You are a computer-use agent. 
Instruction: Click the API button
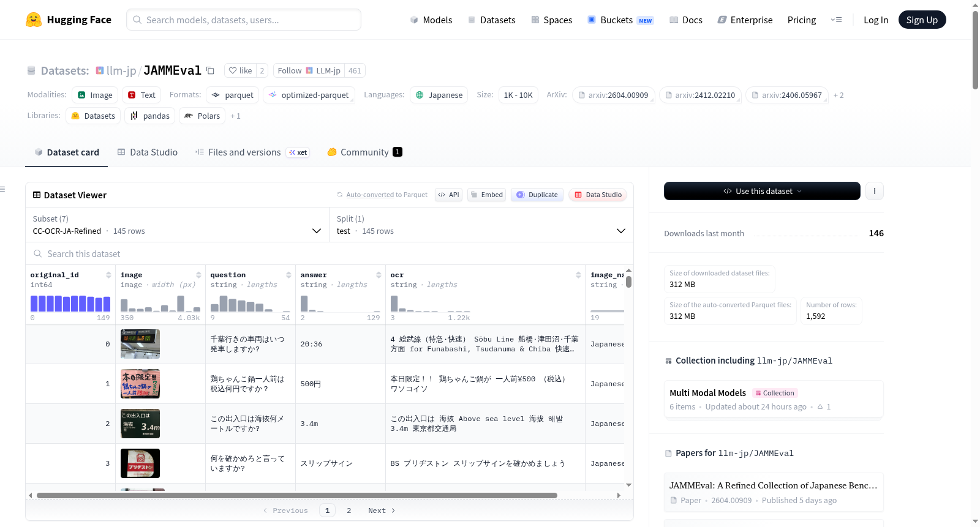pyautogui.click(x=449, y=195)
